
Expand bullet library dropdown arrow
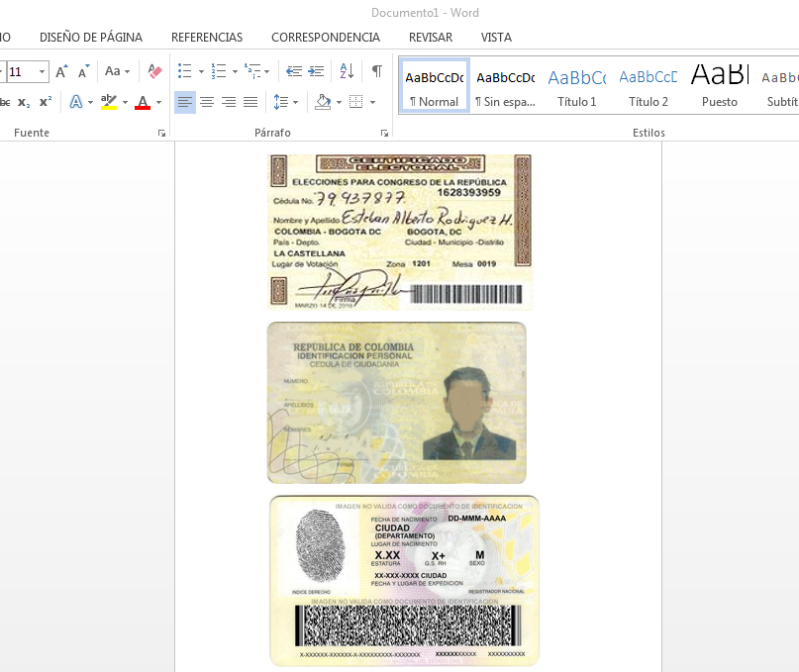click(x=201, y=72)
